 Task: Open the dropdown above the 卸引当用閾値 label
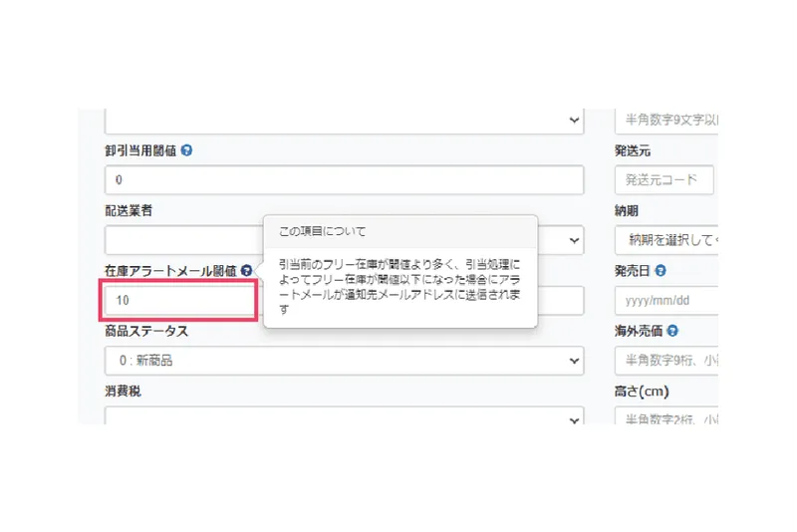344,121
